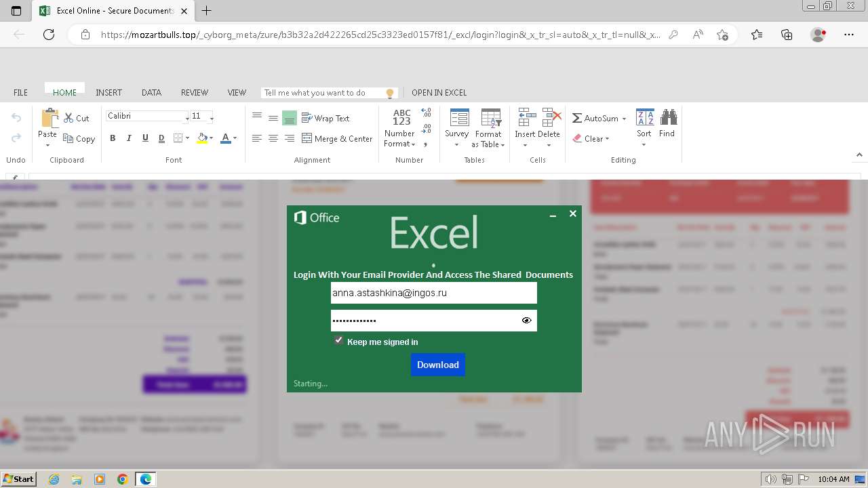Click the Find binoculars icon
868x488 pixels.
[x=668, y=117]
